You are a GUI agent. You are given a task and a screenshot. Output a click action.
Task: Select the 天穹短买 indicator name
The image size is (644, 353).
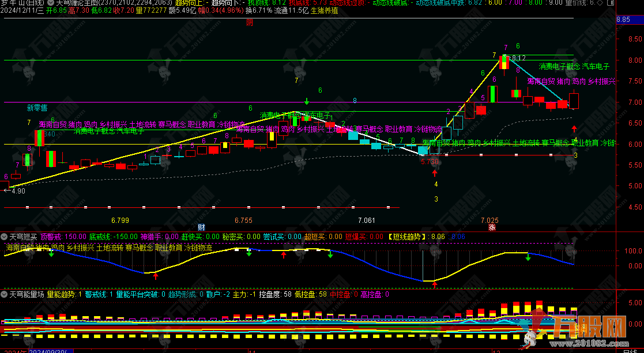23,237
